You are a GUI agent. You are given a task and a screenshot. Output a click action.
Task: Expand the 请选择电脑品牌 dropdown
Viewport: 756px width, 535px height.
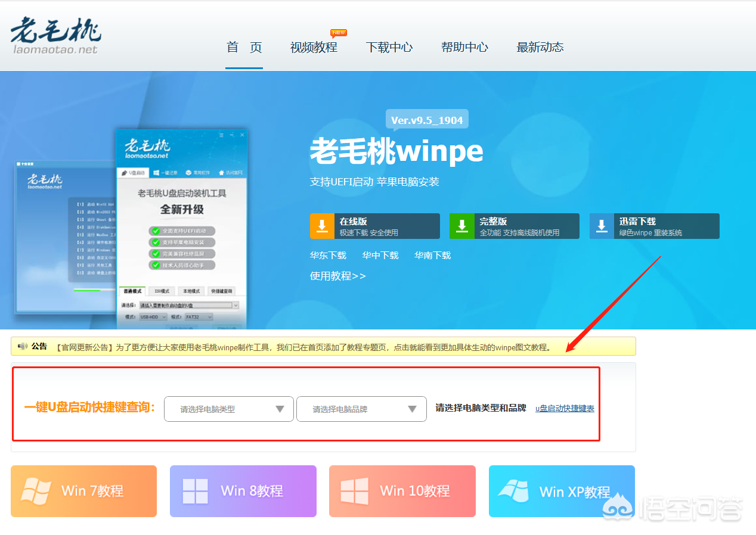[x=361, y=409]
